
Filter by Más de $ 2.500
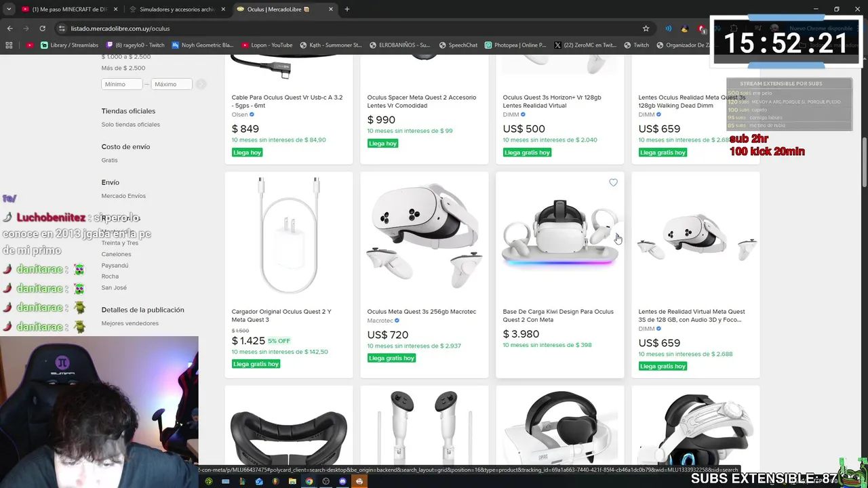click(x=123, y=68)
